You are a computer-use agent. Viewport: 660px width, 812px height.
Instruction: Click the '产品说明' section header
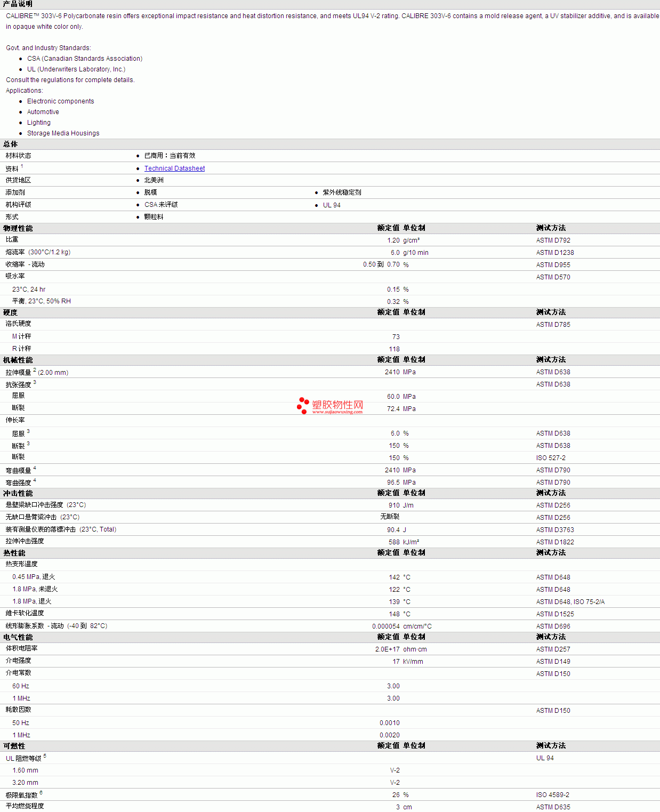(18, 4)
